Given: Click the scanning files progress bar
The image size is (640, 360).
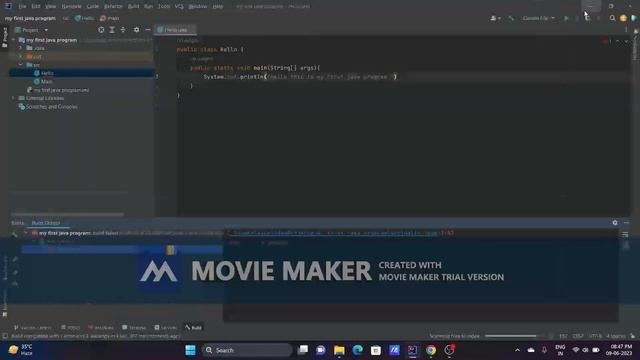Looking at the screenshot, I should pyautogui.click(x=513, y=336).
